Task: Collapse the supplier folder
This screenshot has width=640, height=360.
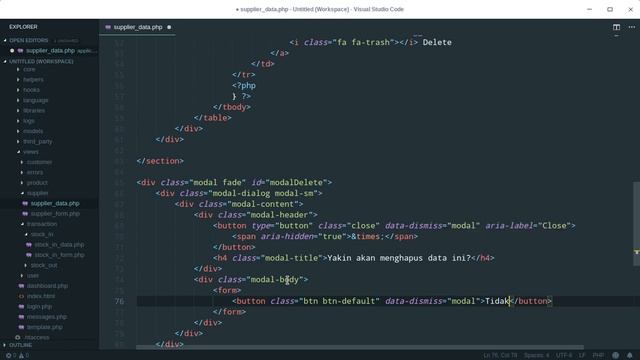Action: click(x=22, y=193)
